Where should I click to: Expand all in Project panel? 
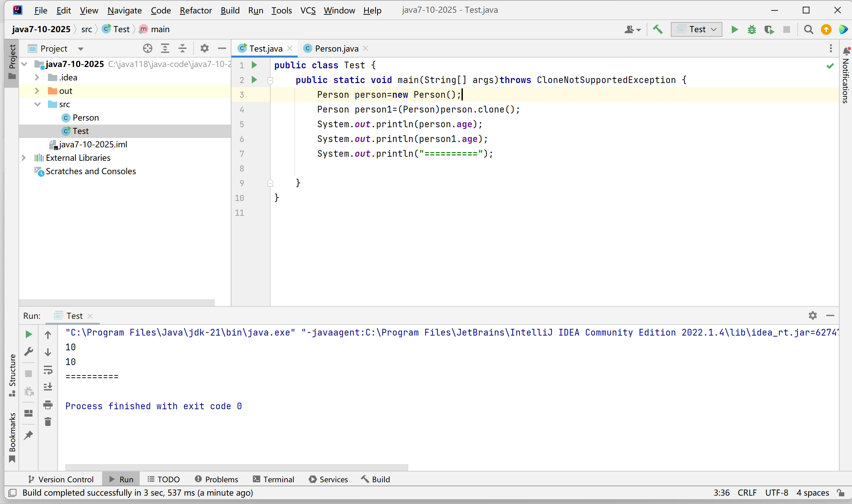165,49
